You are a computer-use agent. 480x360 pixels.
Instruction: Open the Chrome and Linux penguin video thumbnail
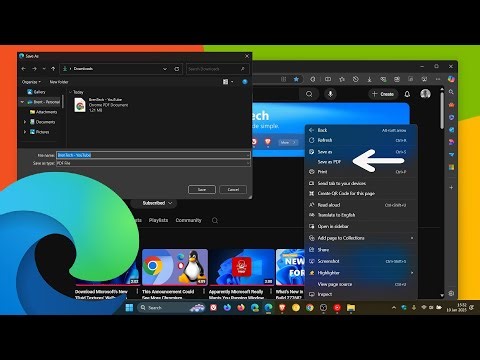175,267
